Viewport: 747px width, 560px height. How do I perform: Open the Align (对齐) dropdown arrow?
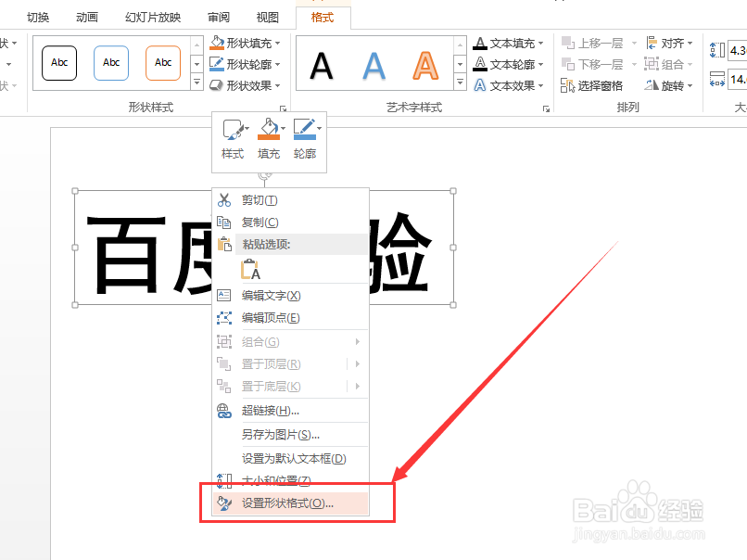click(x=690, y=44)
